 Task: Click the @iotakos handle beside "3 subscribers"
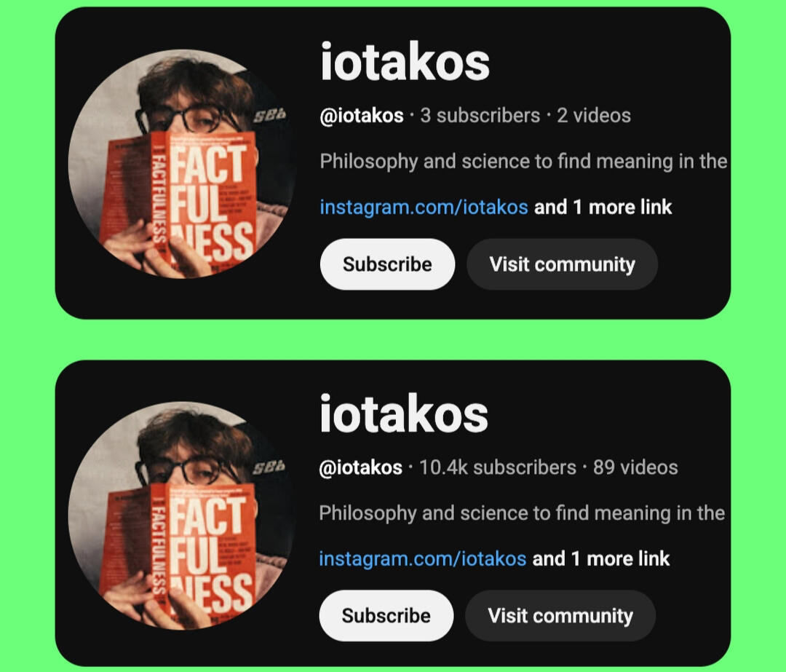point(362,115)
